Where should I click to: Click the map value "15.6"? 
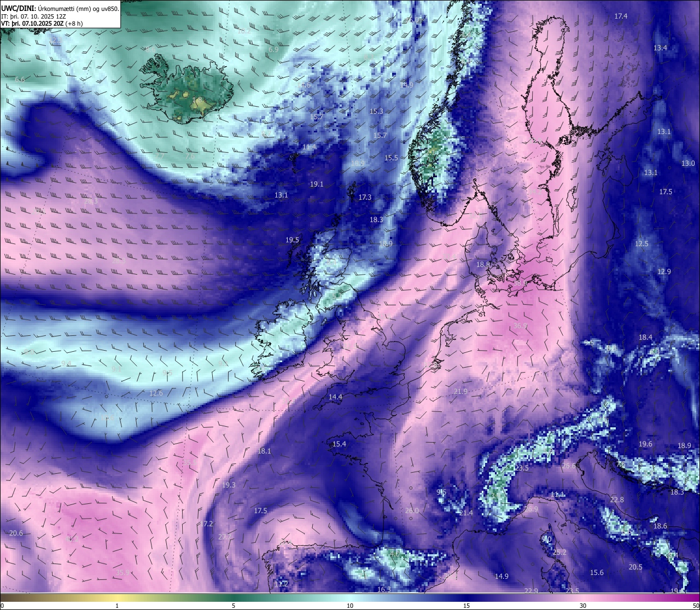[x=597, y=573]
